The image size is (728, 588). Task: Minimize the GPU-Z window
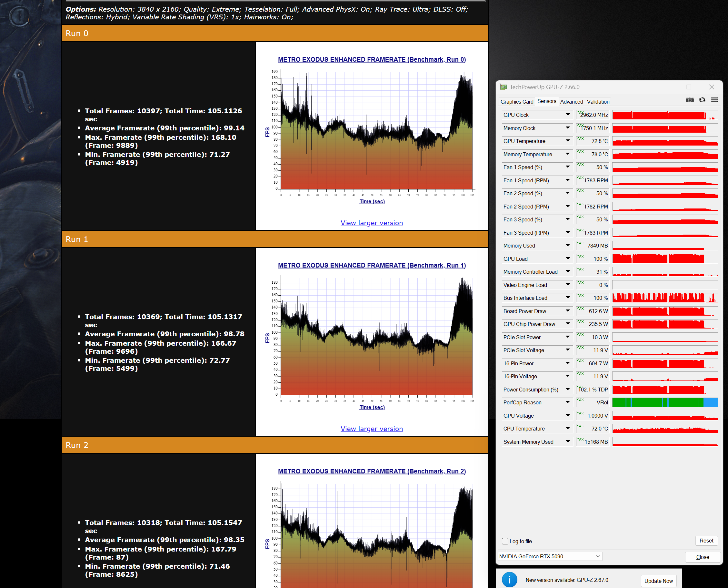click(666, 87)
